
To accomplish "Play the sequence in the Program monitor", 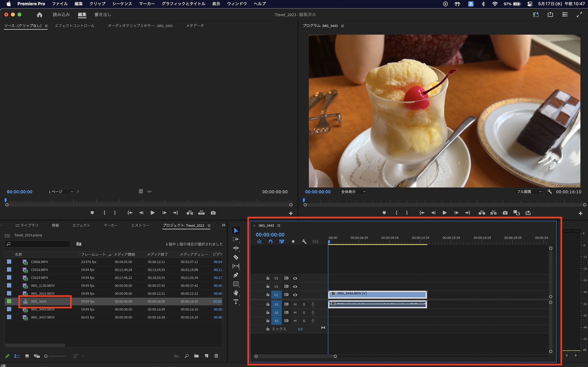I will pyautogui.click(x=445, y=213).
